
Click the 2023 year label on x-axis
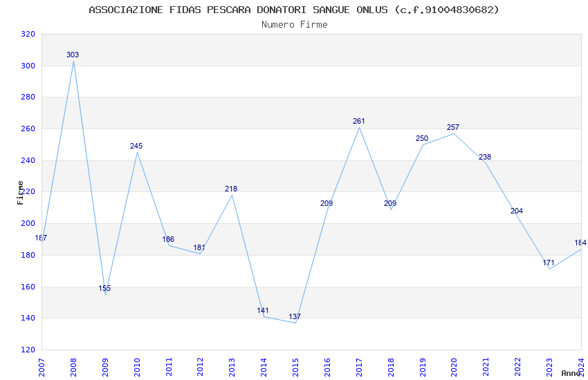[x=549, y=368]
